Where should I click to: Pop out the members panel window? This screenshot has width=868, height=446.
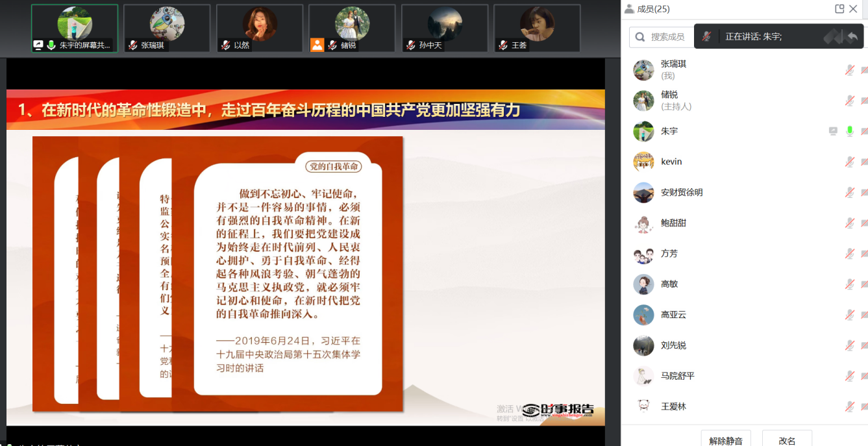[x=839, y=9]
